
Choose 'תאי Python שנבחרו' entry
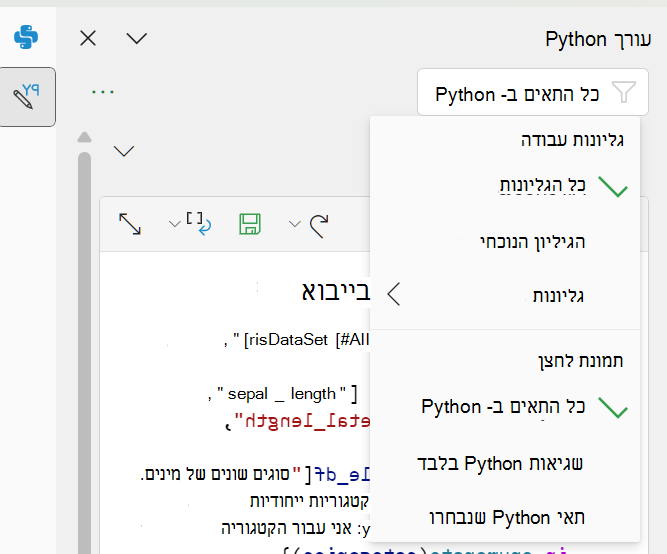[x=505, y=517]
